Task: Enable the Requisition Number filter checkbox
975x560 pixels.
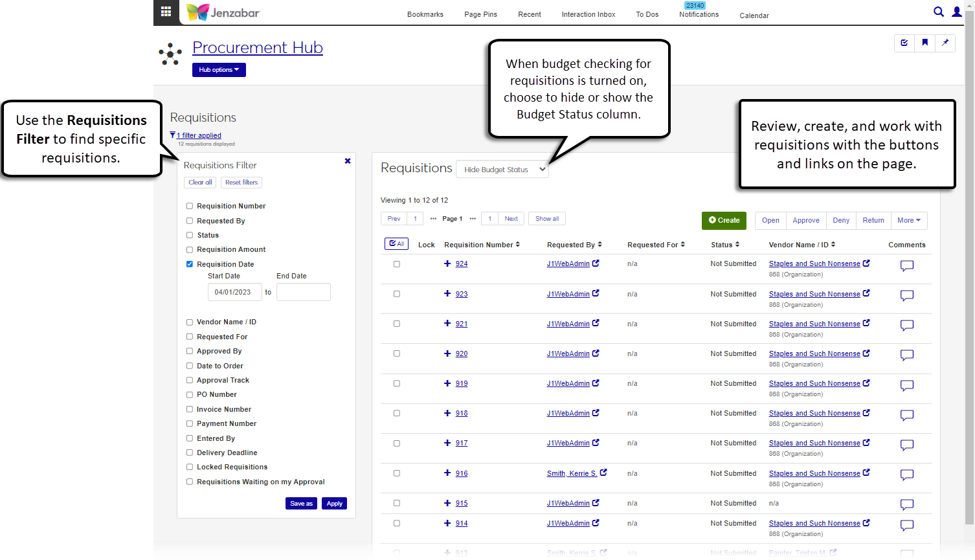Action: click(190, 206)
